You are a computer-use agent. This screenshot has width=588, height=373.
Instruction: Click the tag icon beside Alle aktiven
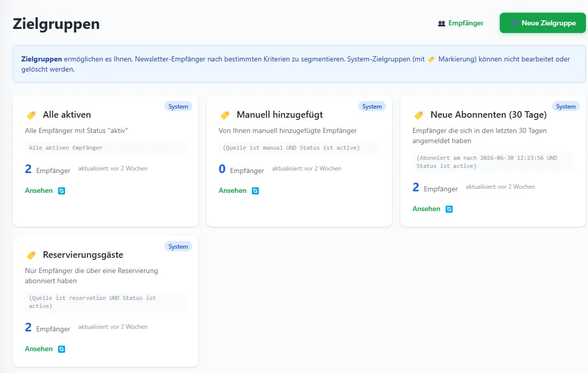[x=31, y=115]
